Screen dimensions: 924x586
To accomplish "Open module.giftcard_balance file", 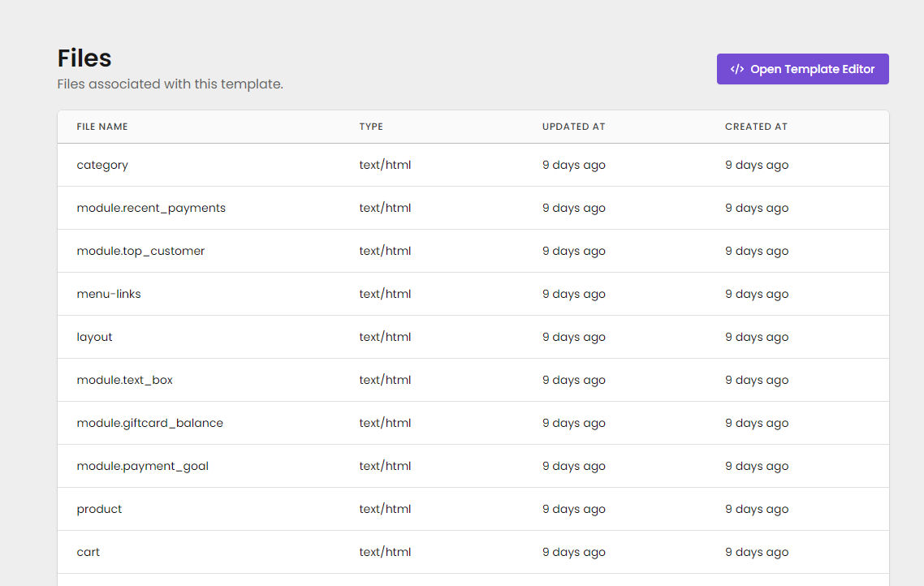I will (149, 423).
